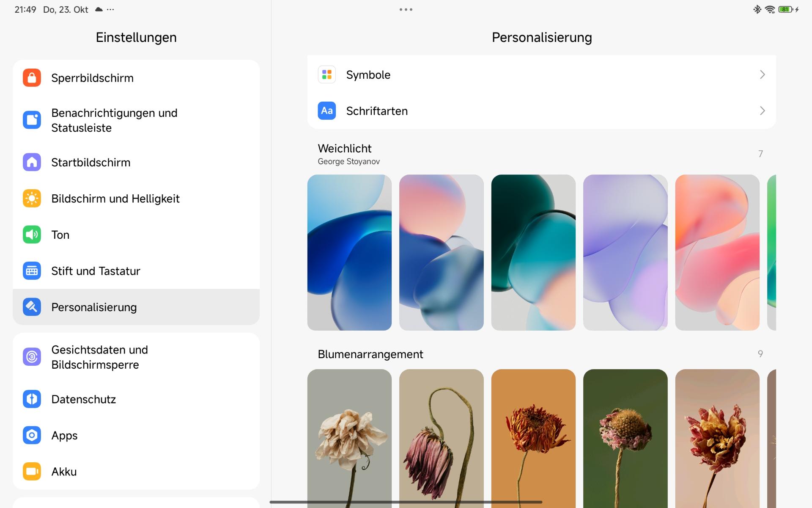Image resolution: width=812 pixels, height=508 pixels.
Task: Open the Startbildschirm home icon
Action: click(32, 162)
